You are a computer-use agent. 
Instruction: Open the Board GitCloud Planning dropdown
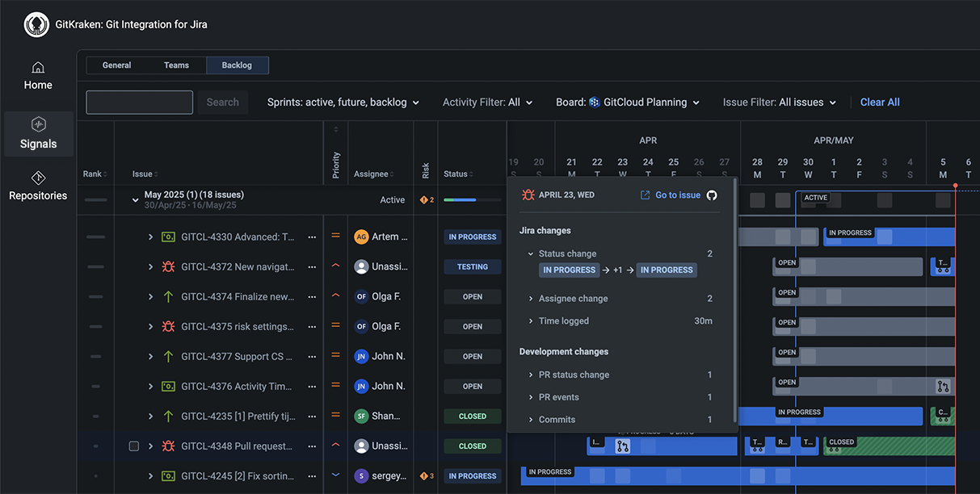point(628,103)
